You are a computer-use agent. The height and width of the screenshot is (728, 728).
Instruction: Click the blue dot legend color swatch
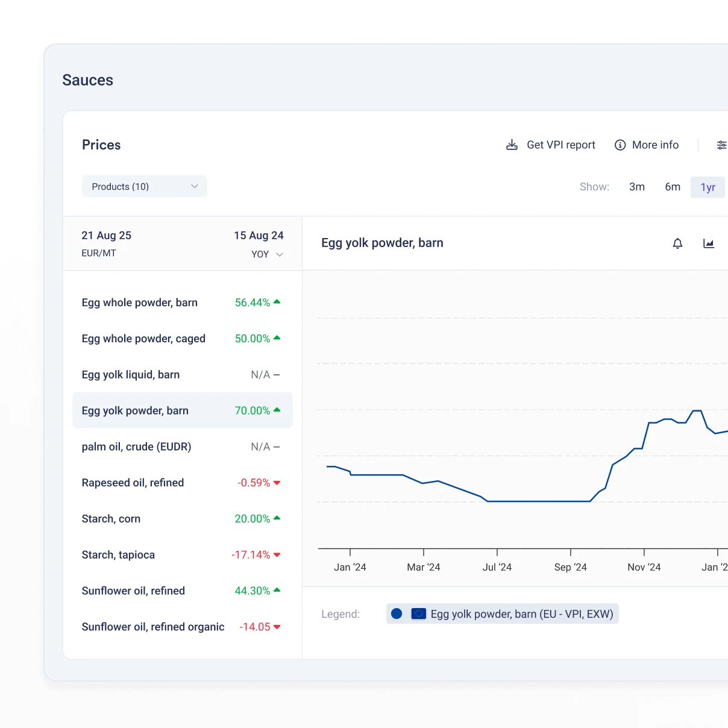[x=397, y=613]
